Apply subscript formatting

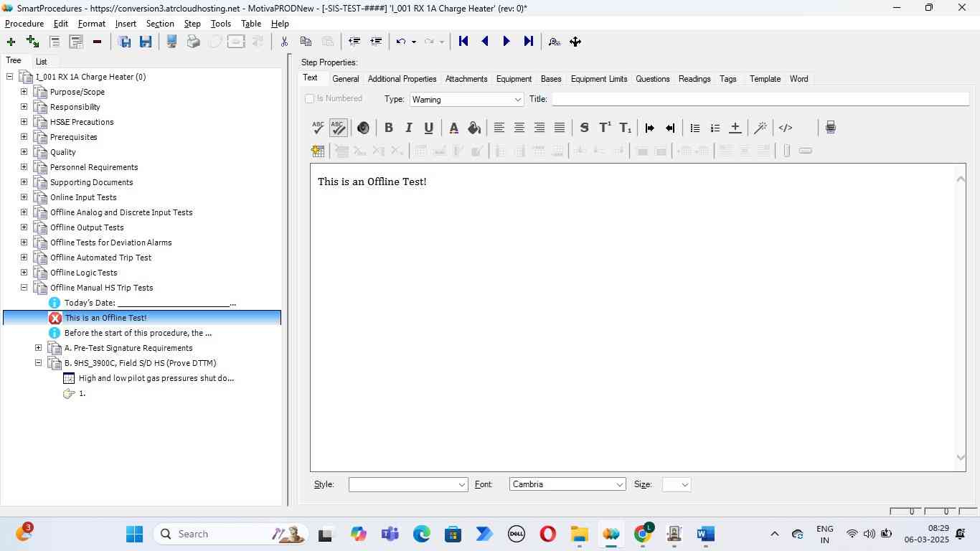(x=626, y=128)
